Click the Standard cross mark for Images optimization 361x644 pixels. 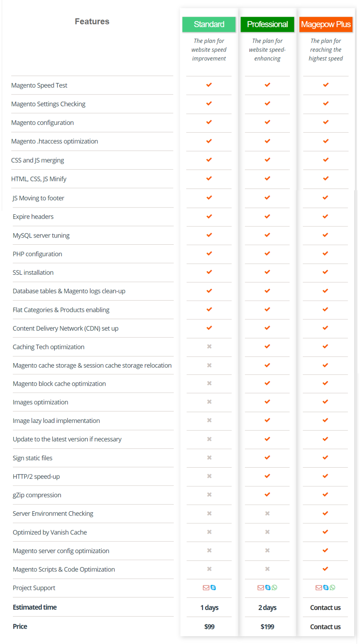coord(209,402)
